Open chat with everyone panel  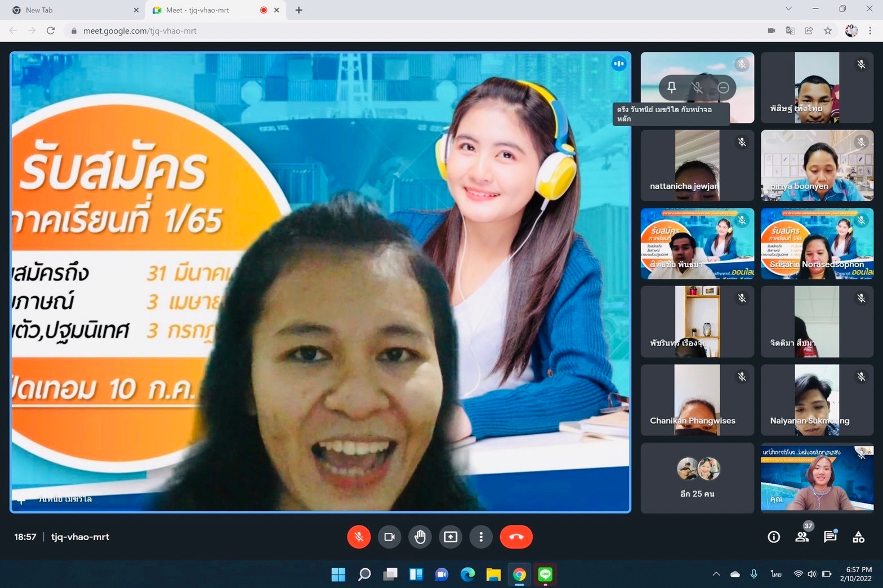pyautogui.click(x=830, y=537)
